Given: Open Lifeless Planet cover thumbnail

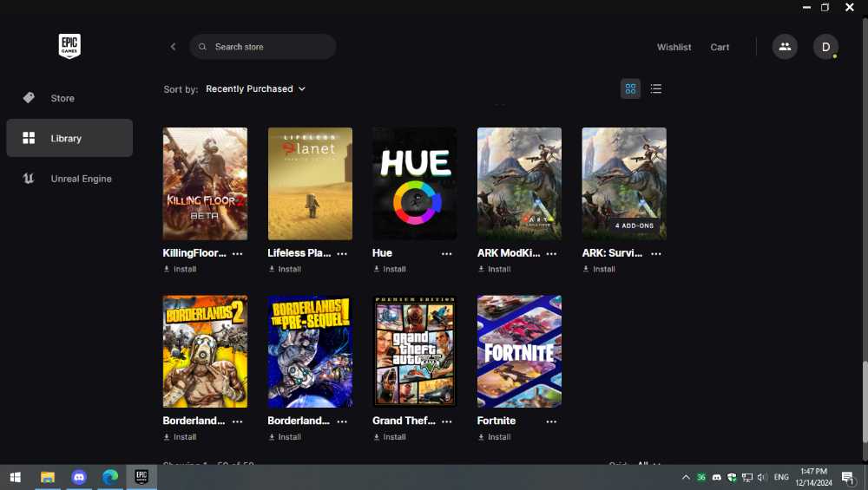Looking at the screenshot, I should 310,184.
